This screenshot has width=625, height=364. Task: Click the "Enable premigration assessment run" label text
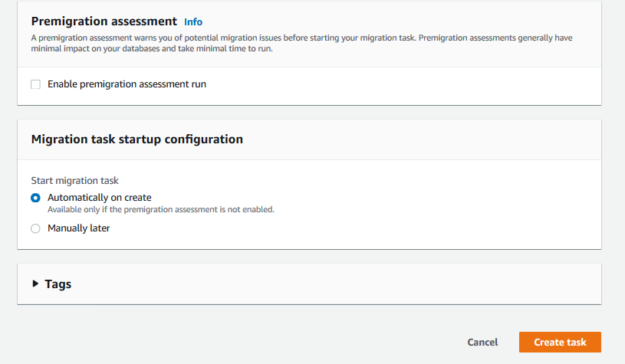tap(127, 84)
